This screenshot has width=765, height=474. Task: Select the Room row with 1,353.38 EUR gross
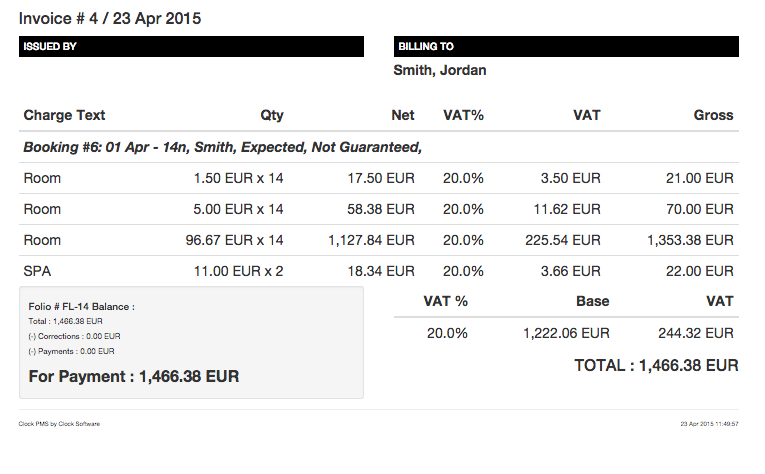click(379, 240)
